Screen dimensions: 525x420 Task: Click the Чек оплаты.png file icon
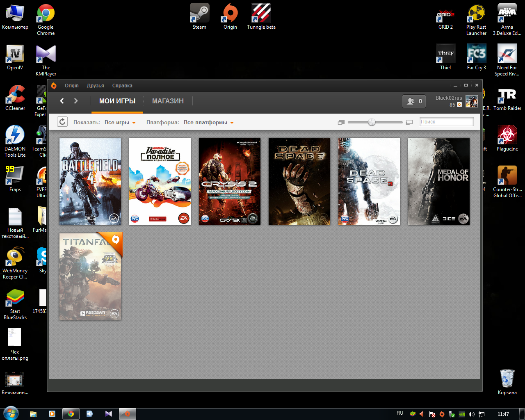[15, 345]
